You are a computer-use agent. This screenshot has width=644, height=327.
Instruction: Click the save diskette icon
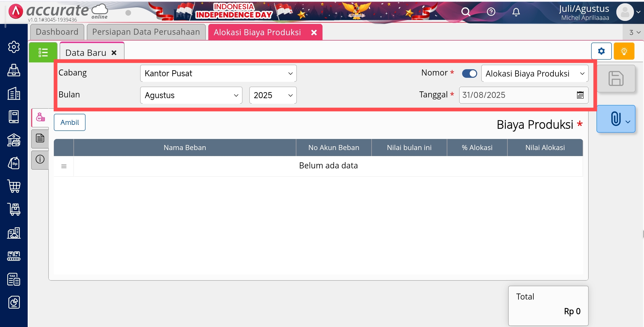(616, 79)
